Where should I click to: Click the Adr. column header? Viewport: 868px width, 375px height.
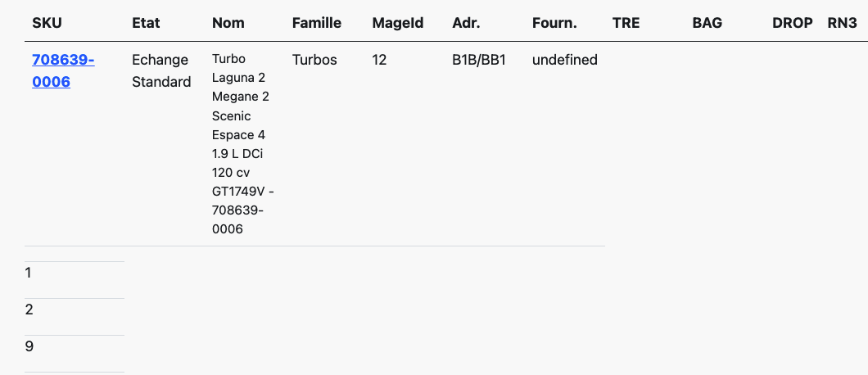466,23
